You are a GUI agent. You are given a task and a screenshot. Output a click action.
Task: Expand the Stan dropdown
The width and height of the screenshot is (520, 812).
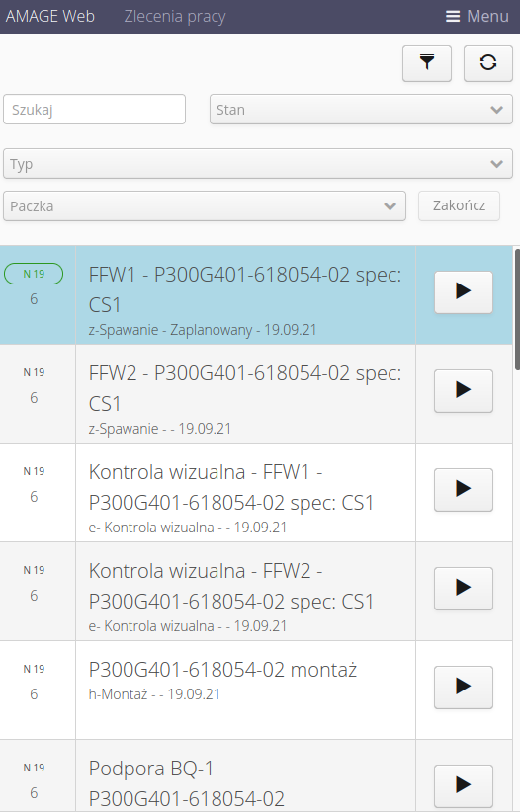coord(361,110)
